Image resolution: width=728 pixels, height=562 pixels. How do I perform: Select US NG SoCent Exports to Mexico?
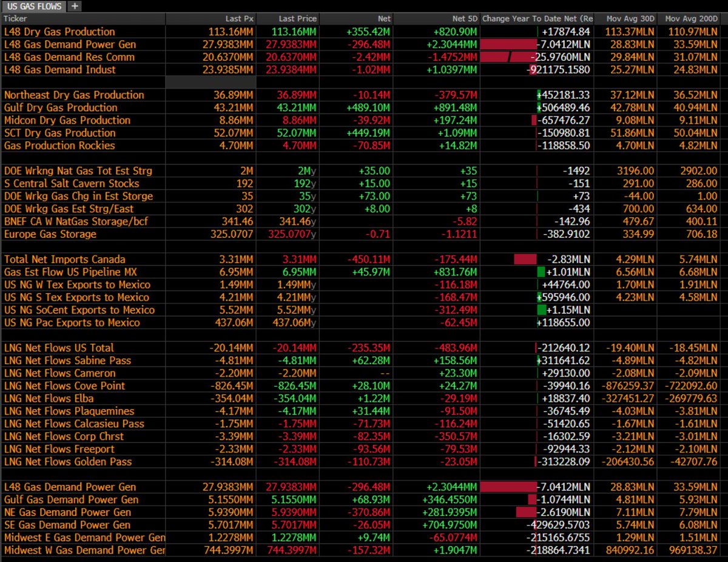coord(79,310)
